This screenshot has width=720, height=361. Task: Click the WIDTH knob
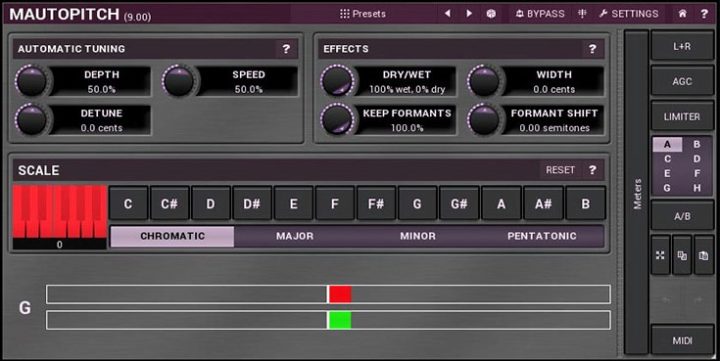(484, 82)
